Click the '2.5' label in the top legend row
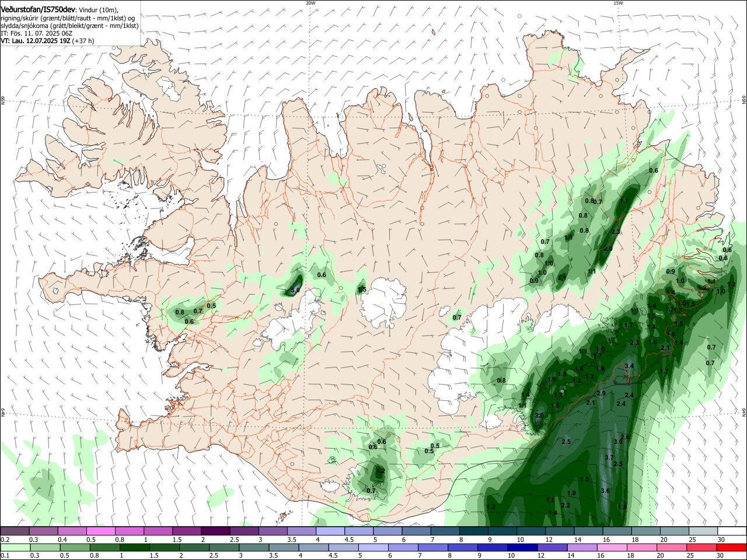The image size is (747, 560). coord(235,540)
